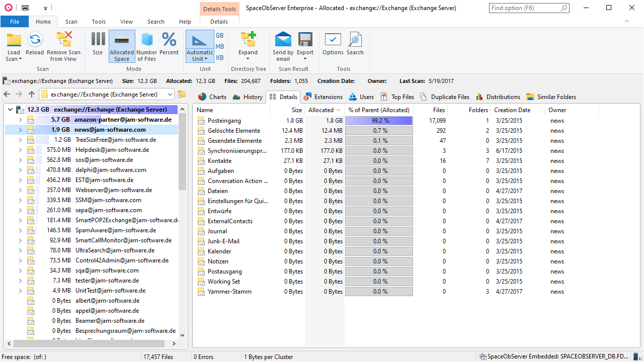Click the Gelöschte Elemente 0.7 % bar
644x362 pixels.
(x=379, y=131)
